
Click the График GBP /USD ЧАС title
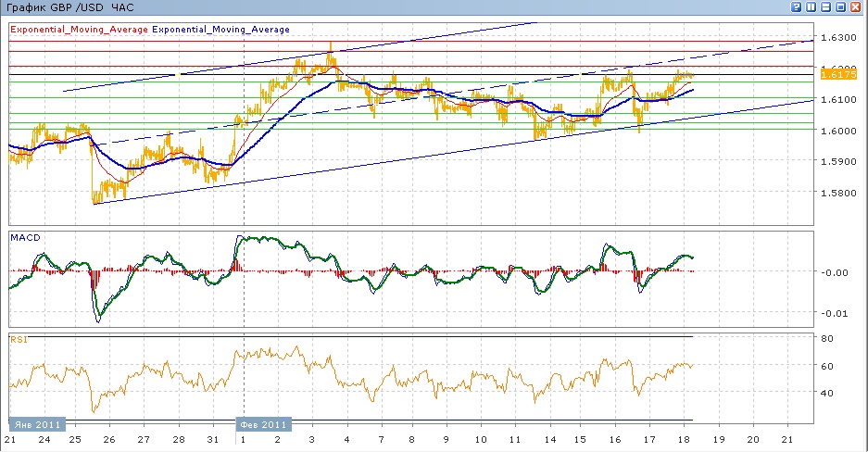(x=69, y=6)
